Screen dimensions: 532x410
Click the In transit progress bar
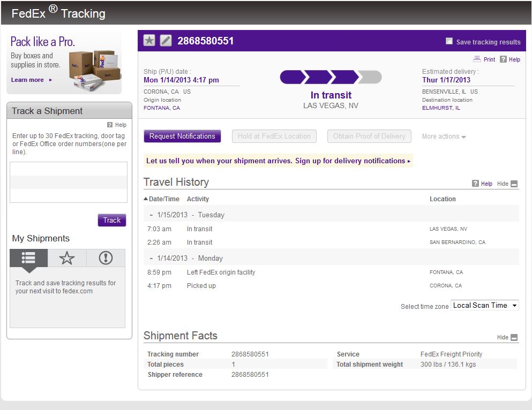pyautogui.click(x=331, y=77)
